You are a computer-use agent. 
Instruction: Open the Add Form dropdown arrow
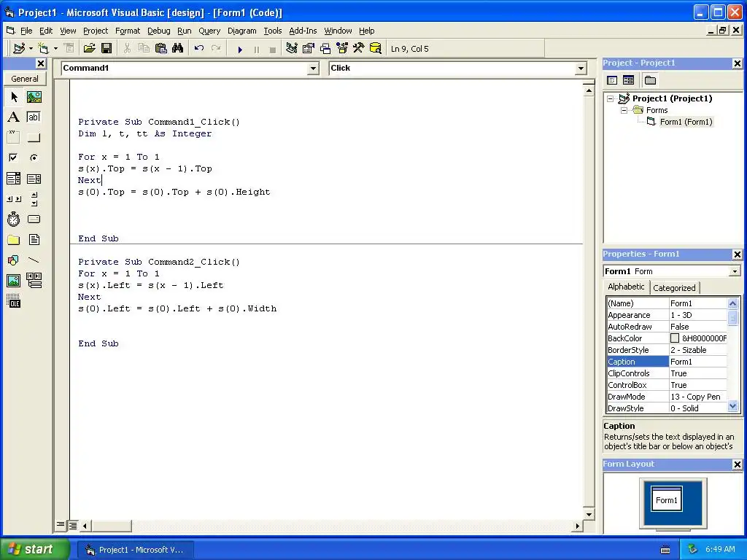55,49
